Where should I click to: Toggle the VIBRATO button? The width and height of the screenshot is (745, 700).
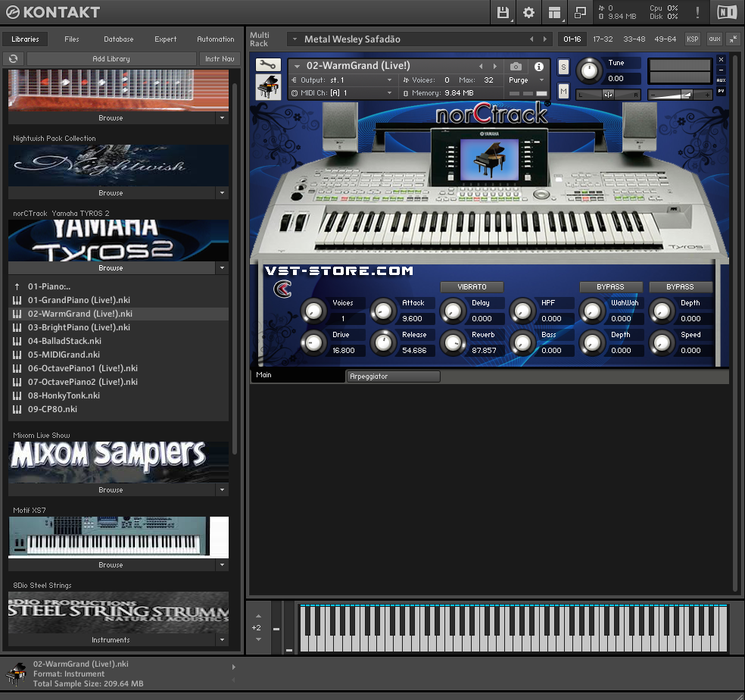point(472,287)
